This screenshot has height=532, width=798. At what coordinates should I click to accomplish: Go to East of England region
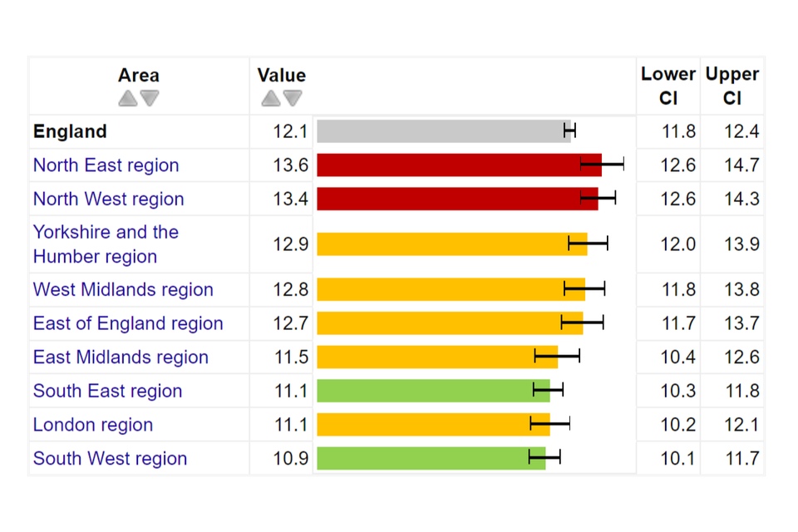click(x=128, y=324)
